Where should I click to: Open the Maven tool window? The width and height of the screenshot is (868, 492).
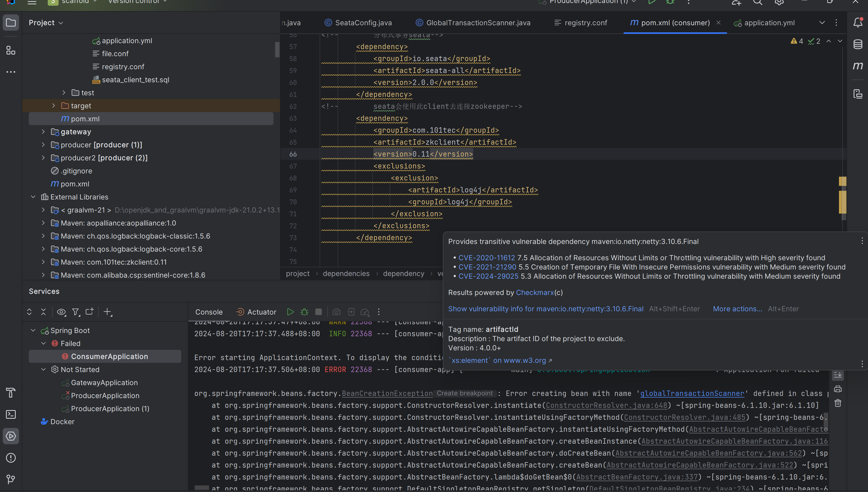point(857,66)
